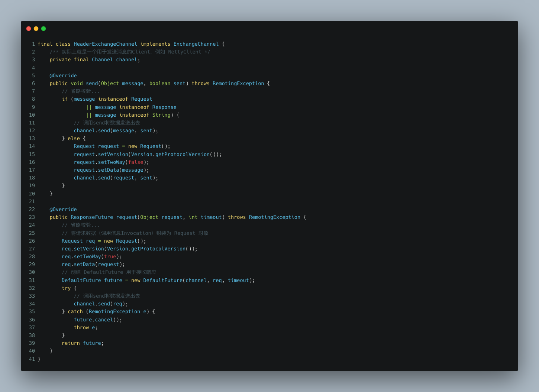
Task: Click the '// 省略校验...' comment on line 7
Action: tap(81, 91)
